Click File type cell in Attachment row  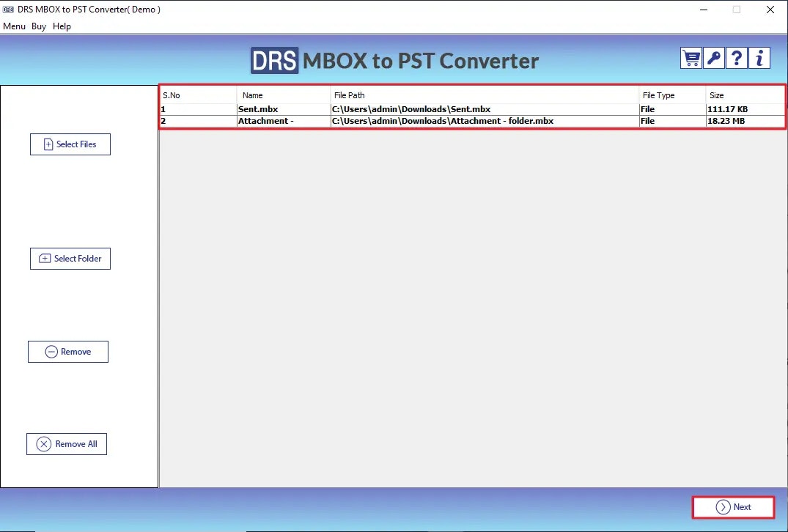(x=672, y=121)
